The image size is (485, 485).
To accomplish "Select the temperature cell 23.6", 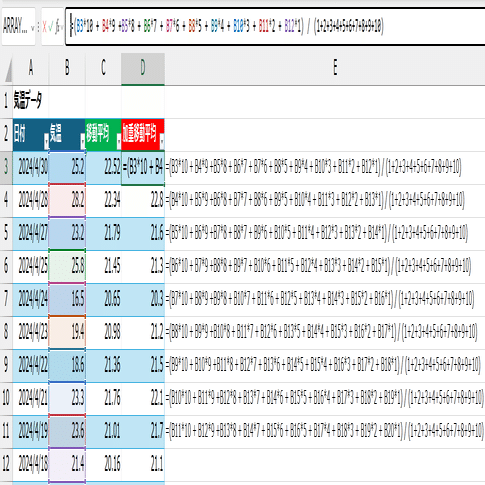I will click(x=67, y=431).
